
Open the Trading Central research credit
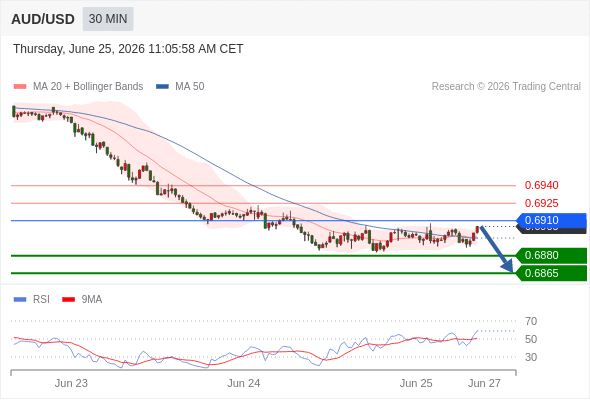(506, 87)
